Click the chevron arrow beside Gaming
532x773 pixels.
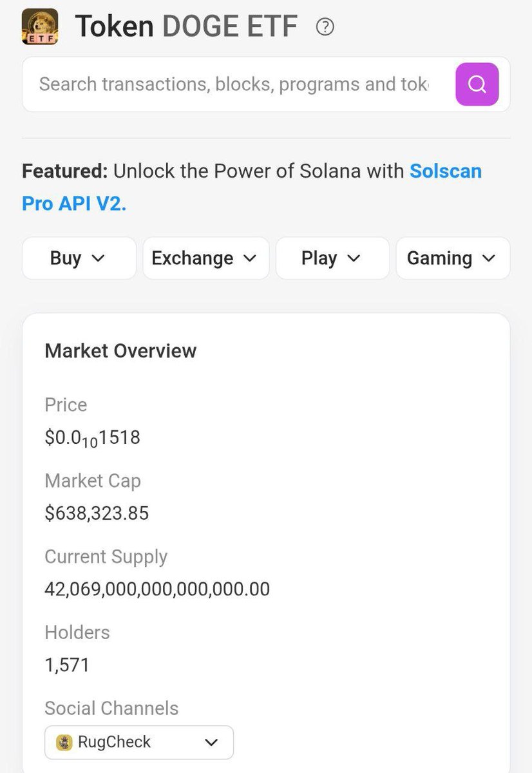point(489,258)
